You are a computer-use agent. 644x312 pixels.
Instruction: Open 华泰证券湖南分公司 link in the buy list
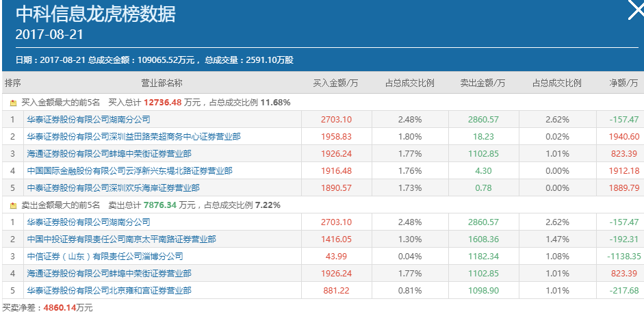coord(89,120)
